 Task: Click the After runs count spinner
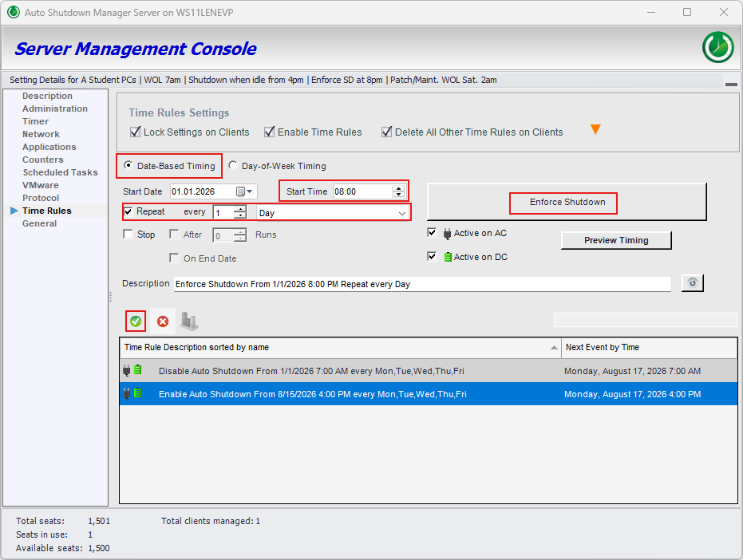(x=241, y=235)
